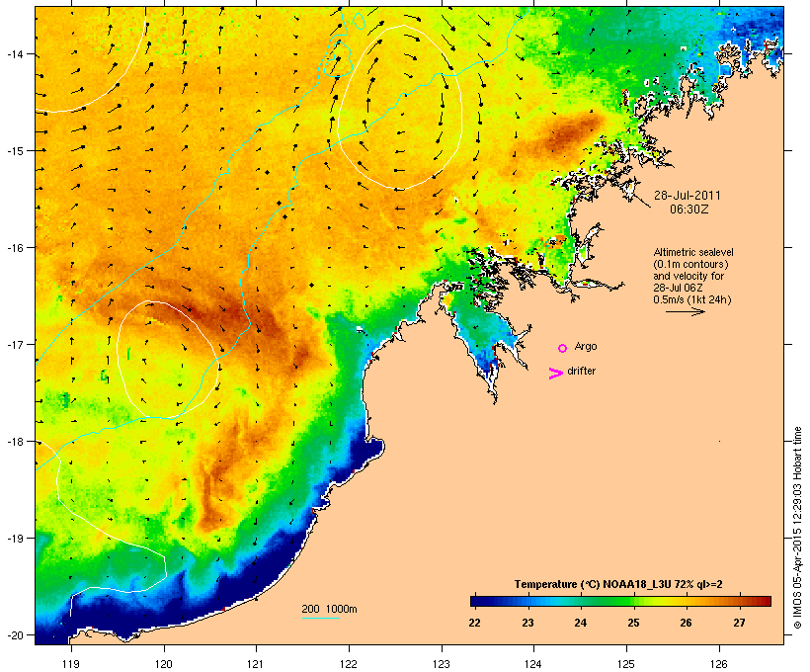Click the magenta Argo circle legend symbol

tap(563, 349)
